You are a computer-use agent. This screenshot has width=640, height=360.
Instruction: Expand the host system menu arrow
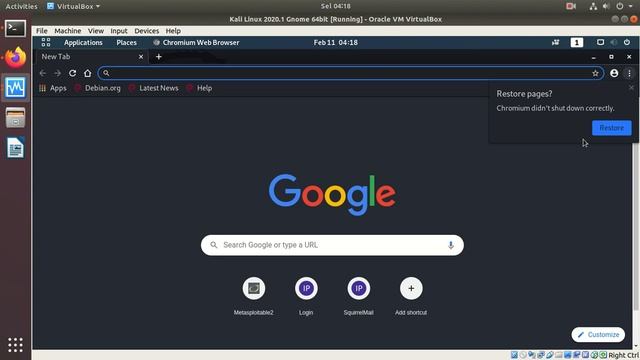click(631, 7)
